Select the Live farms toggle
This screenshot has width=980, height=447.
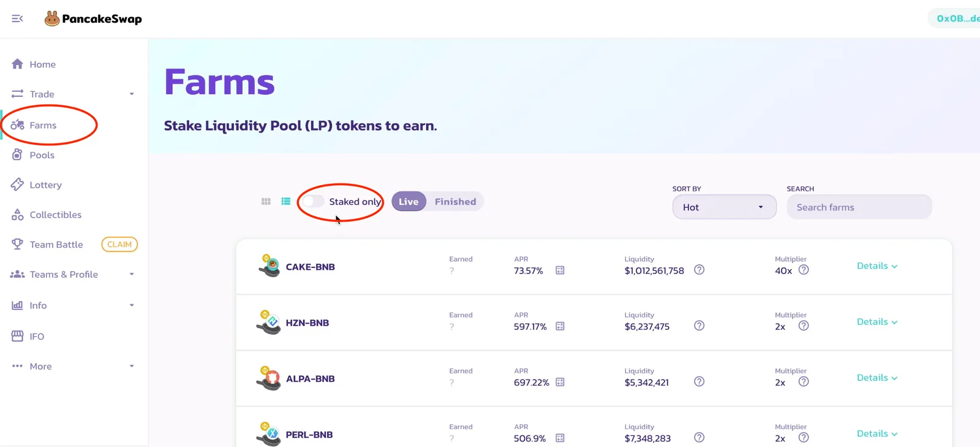(x=409, y=201)
